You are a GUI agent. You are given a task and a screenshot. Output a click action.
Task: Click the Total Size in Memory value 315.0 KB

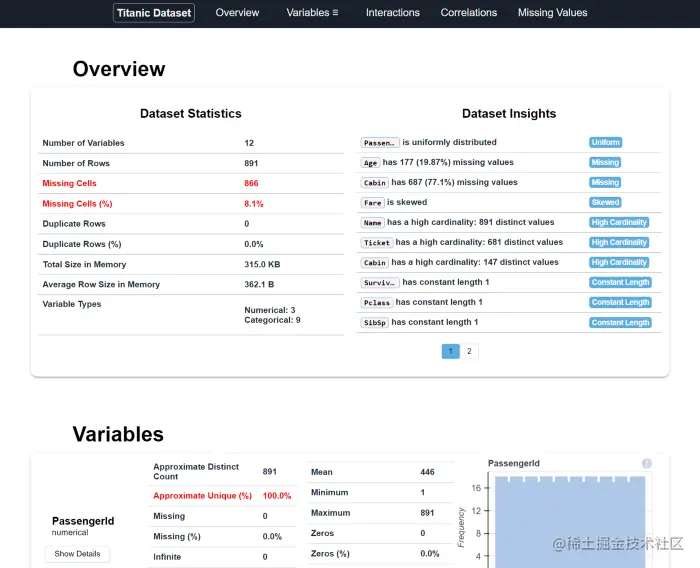click(262, 264)
